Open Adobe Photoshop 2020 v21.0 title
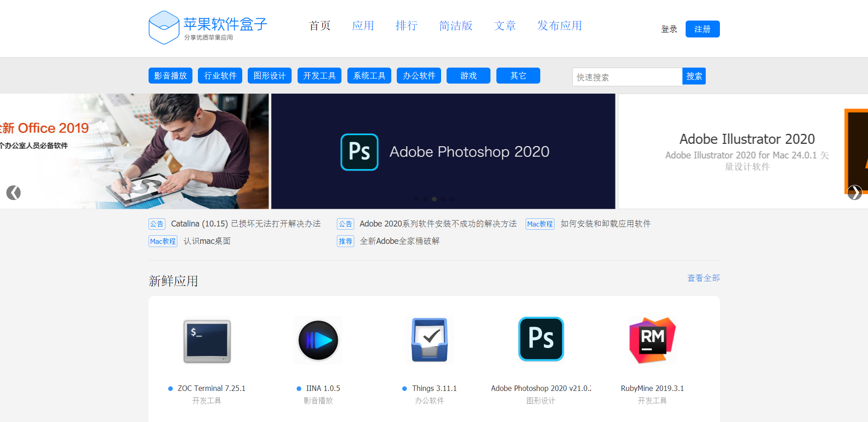Viewport: 868px width, 422px height. click(x=541, y=388)
